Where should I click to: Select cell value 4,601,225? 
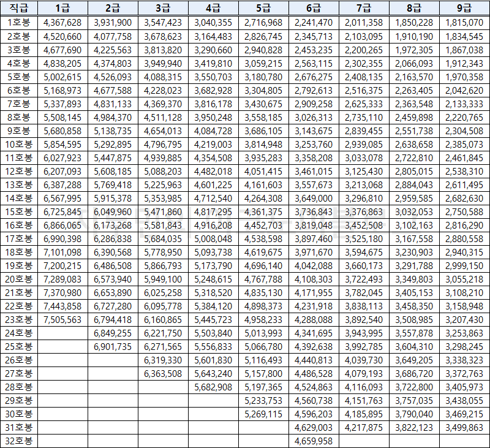pos(213,184)
